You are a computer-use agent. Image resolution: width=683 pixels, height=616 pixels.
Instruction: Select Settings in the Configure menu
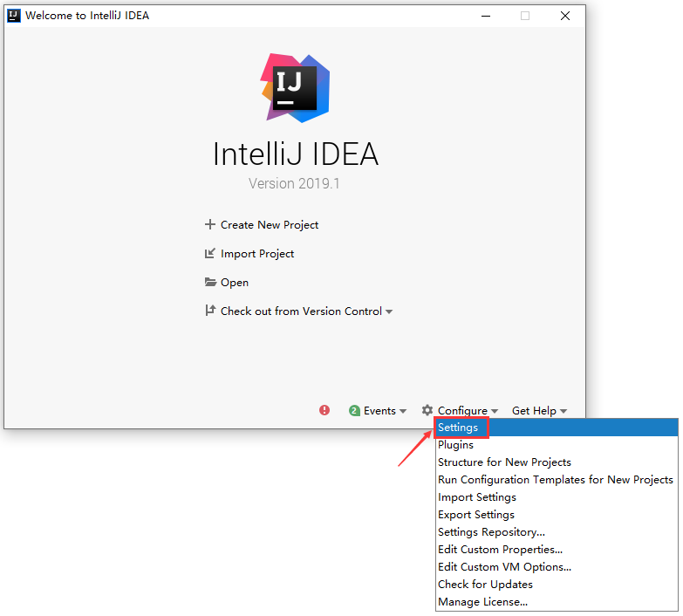[558, 428]
